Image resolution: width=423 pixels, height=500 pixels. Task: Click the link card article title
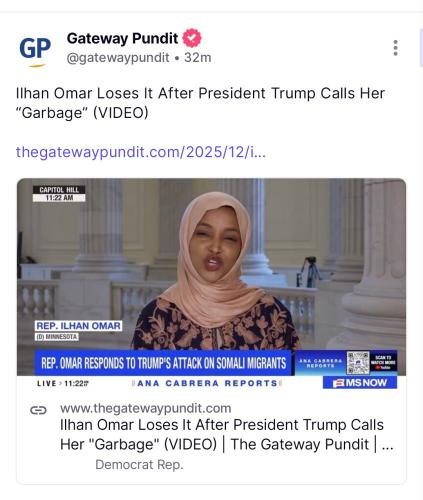pyautogui.click(x=227, y=435)
